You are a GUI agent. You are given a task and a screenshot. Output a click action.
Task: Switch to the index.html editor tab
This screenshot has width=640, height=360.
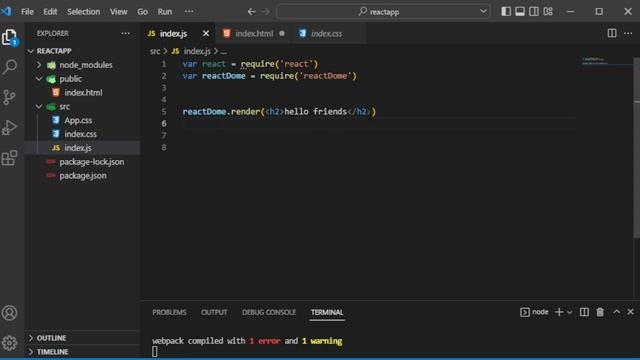254,33
